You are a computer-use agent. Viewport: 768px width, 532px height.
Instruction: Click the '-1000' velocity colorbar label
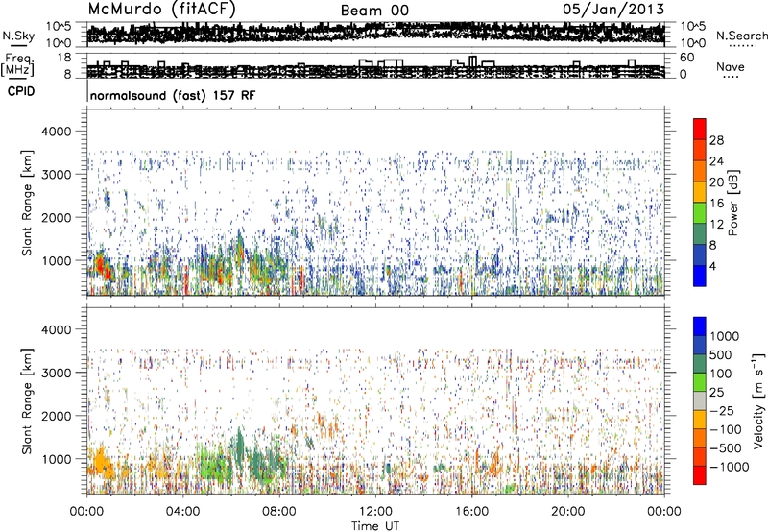pyautogui.click(x=729, y=467)
